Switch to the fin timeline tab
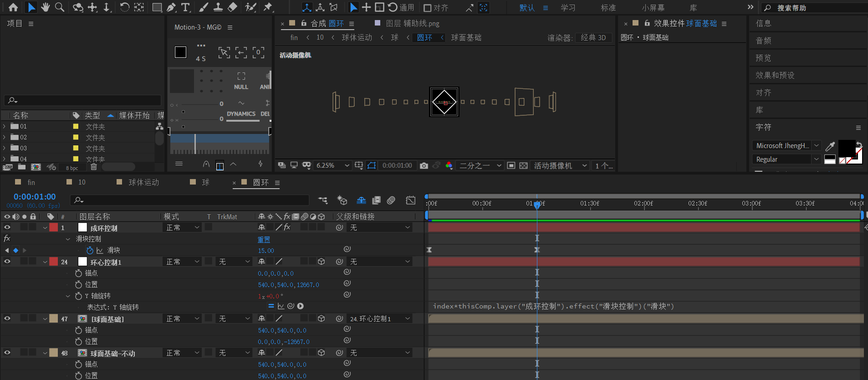The height and width of the screenshot is (380, 868). 31,182
